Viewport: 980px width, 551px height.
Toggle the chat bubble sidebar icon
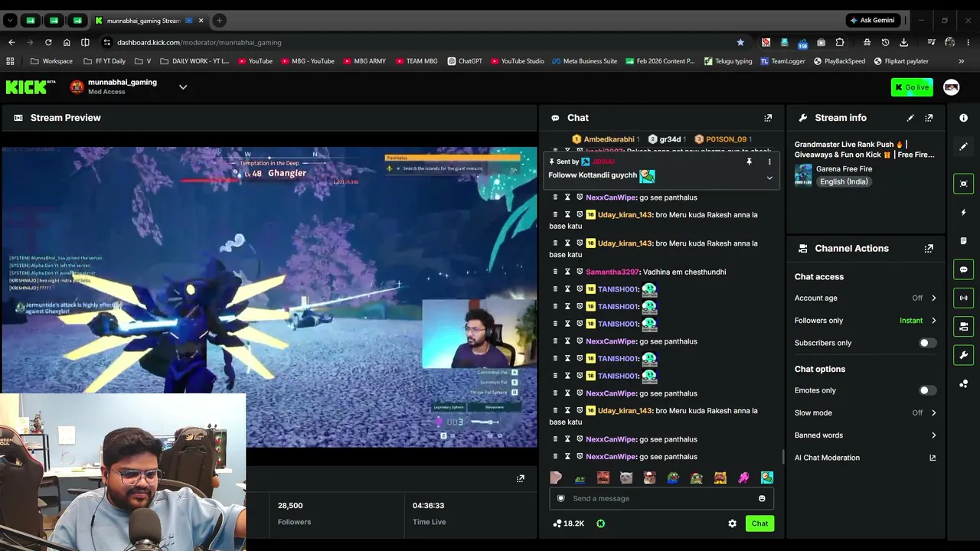(x=963, y=269)
